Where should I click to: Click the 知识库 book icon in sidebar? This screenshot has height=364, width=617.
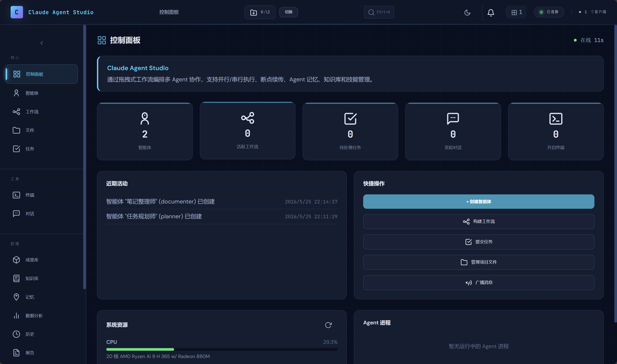[16, 278]
